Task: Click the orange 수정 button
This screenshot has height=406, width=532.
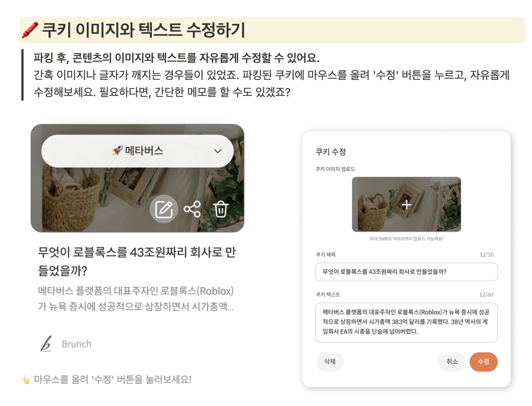Action: tap(484, 362)
